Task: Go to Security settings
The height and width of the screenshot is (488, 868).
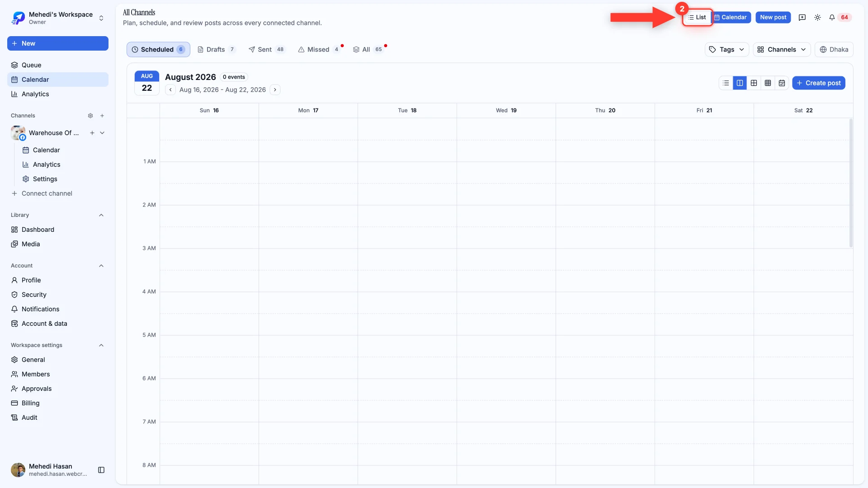Action: point(58,295)
